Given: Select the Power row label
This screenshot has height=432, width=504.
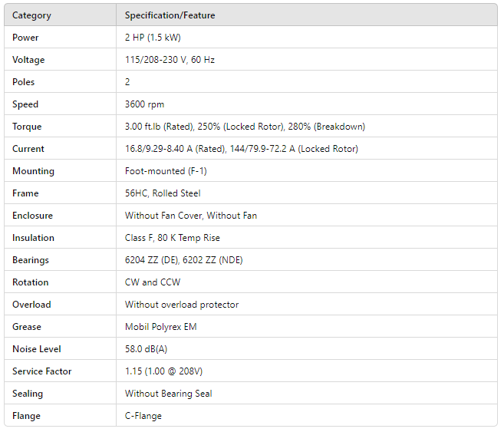Looking at the screenshot, I should (25, 38).
